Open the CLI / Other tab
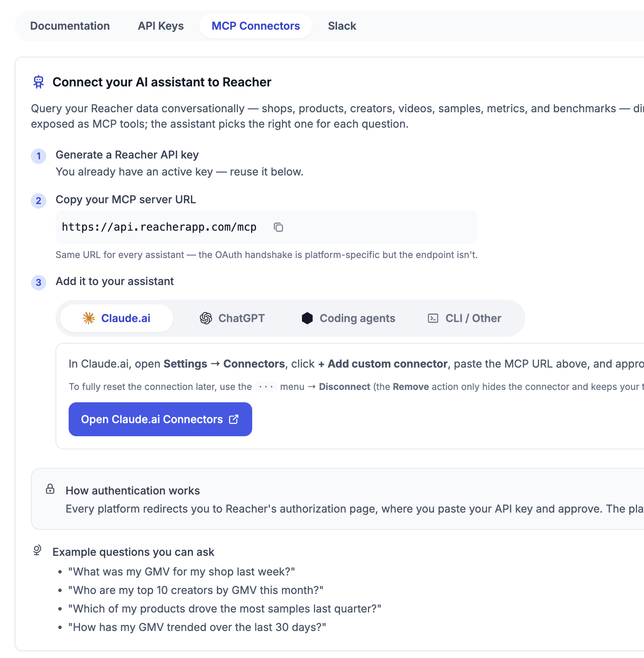This screenshot has width=644, height=658. [464, 318]
